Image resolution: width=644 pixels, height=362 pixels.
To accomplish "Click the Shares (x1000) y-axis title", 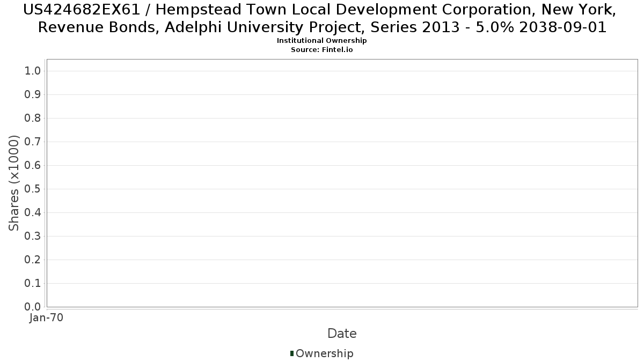I will [14, 183].
